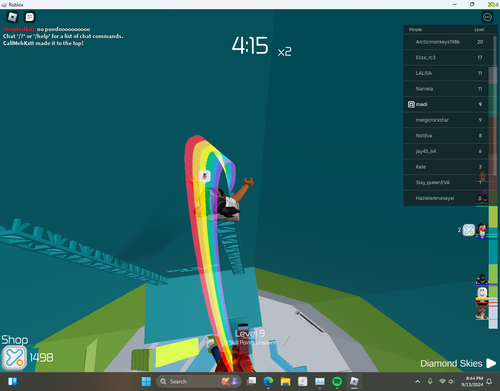Click the Level column header
This screenshot has width=500, height=391.
click(x=479, y=29)
